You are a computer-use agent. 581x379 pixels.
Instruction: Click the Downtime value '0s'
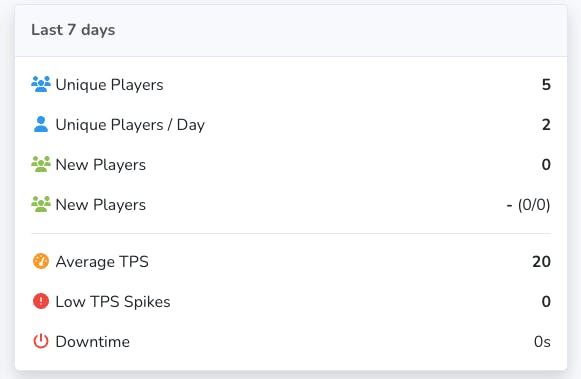pyautogui.click(x=542, y=342)
